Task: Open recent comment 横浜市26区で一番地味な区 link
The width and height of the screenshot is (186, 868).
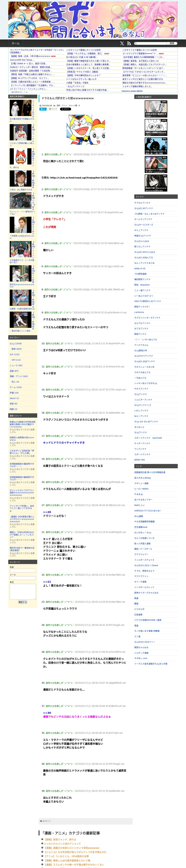Action: point(22,549)
